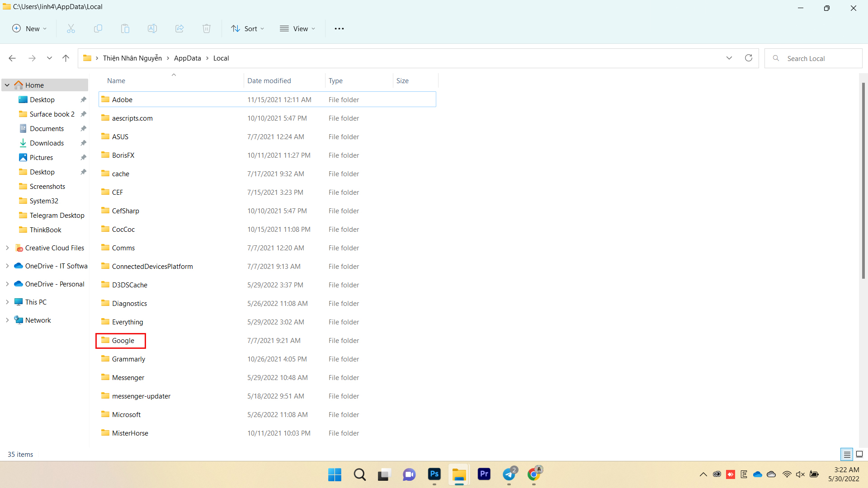
Task: Open the Sort options dropdown
Action: click(x=248, y=28)
